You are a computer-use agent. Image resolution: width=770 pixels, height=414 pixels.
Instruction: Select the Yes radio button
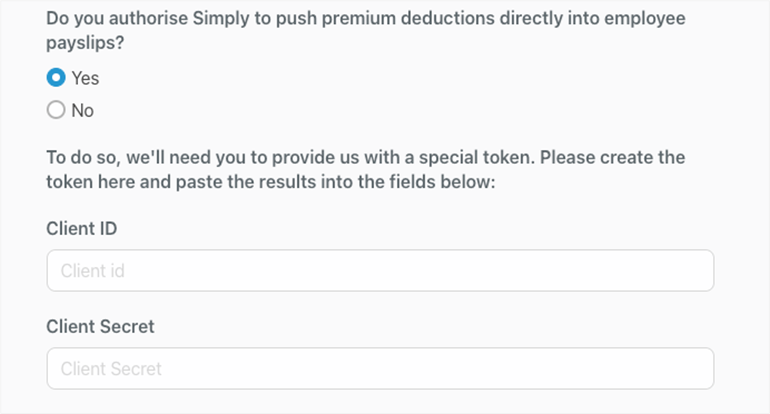(x=56, y=78)
